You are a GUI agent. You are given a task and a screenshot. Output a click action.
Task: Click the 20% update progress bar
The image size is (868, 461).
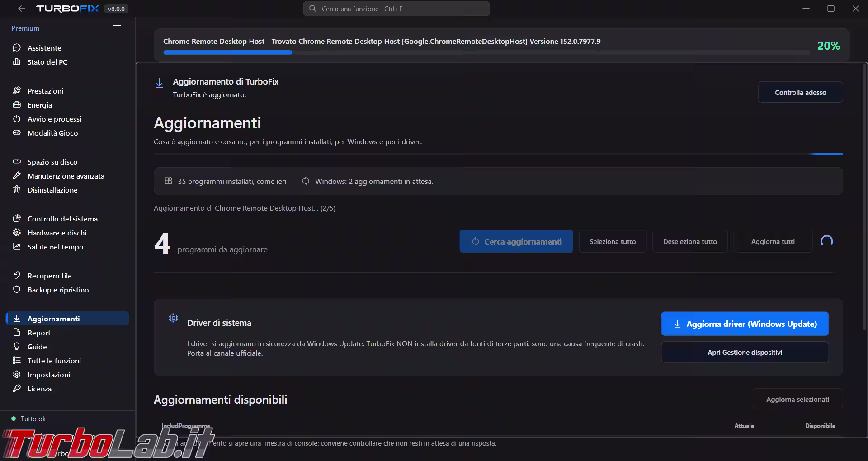486,52
